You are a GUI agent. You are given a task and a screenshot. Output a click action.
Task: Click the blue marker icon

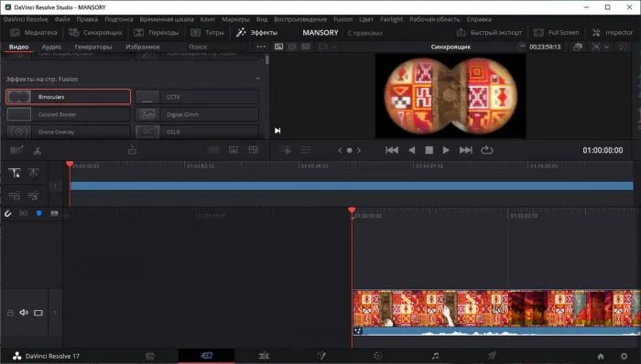click(x=38, y=213)
